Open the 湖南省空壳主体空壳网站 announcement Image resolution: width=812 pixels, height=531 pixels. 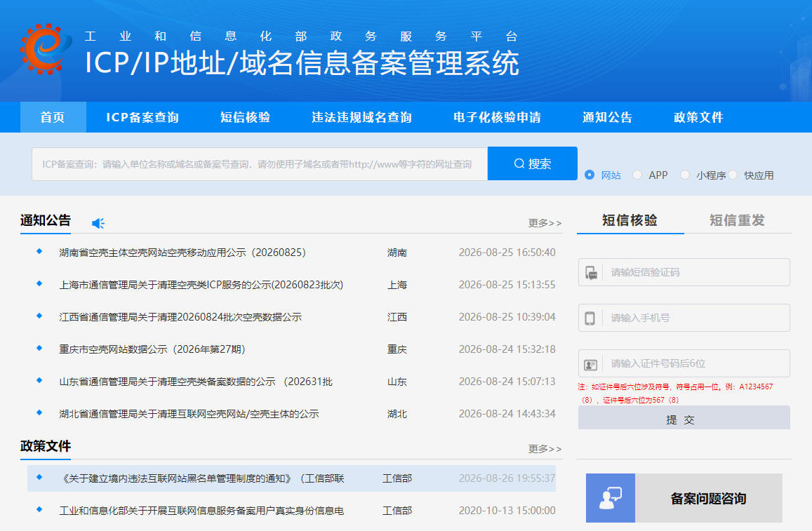182,253
